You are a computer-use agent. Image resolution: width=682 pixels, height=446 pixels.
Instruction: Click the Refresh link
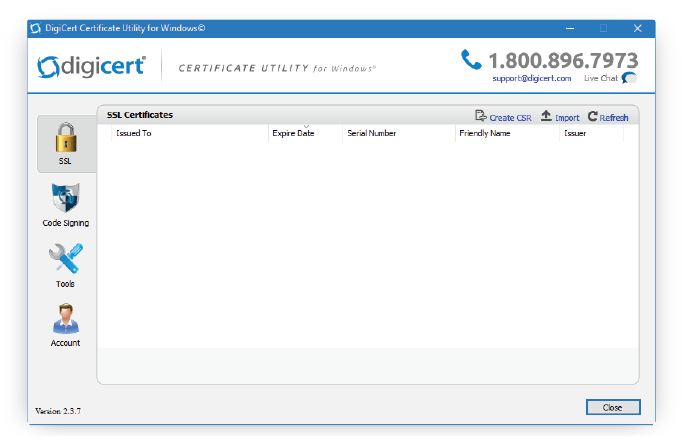(x=614, y=118)
